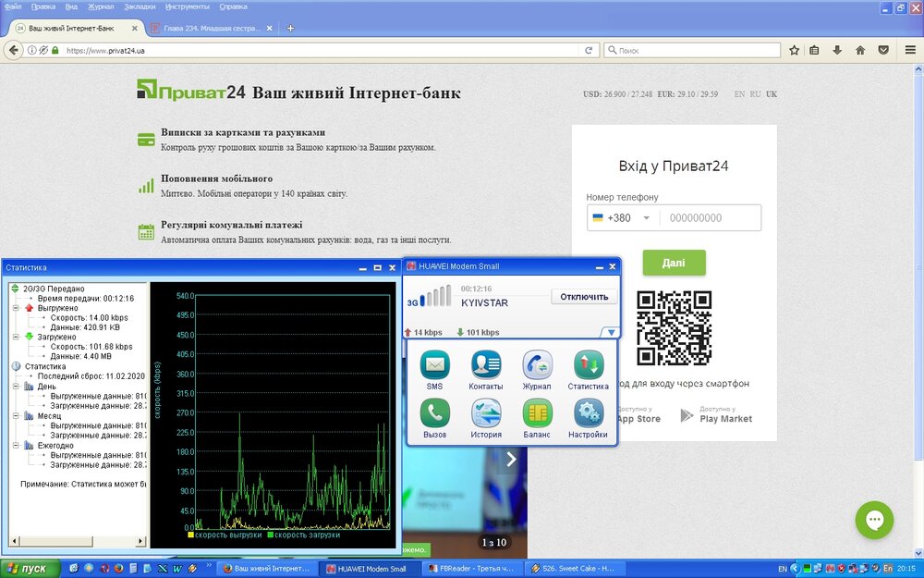Click the Отключить button

pos(584,297)
